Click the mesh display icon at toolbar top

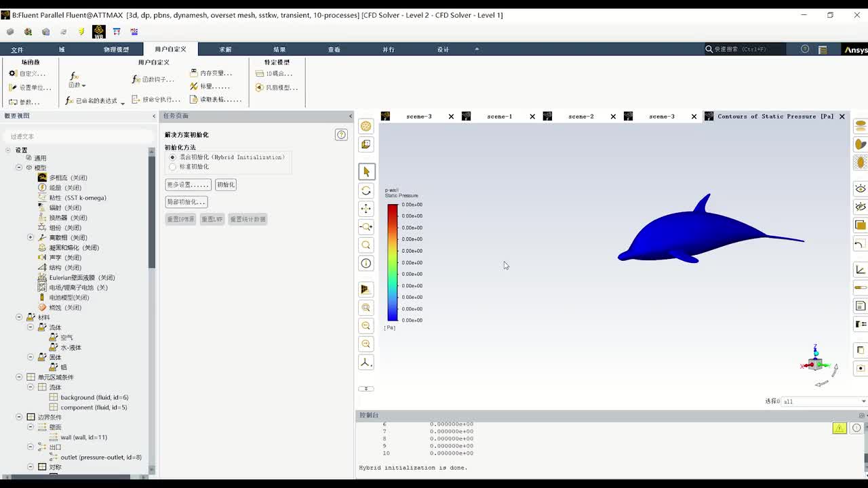point(366,126)
